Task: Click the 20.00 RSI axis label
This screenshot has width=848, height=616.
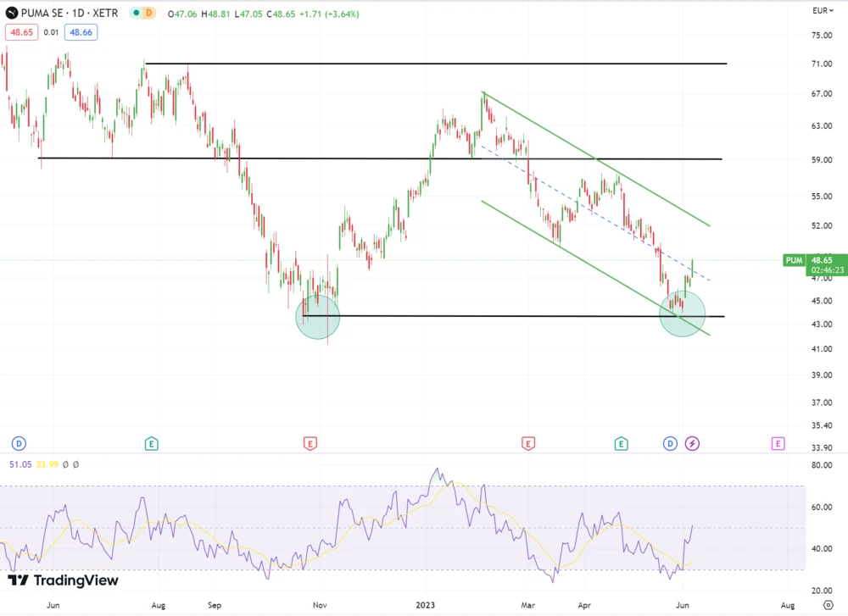Action: pyautogui.click(x=822, y=591)
